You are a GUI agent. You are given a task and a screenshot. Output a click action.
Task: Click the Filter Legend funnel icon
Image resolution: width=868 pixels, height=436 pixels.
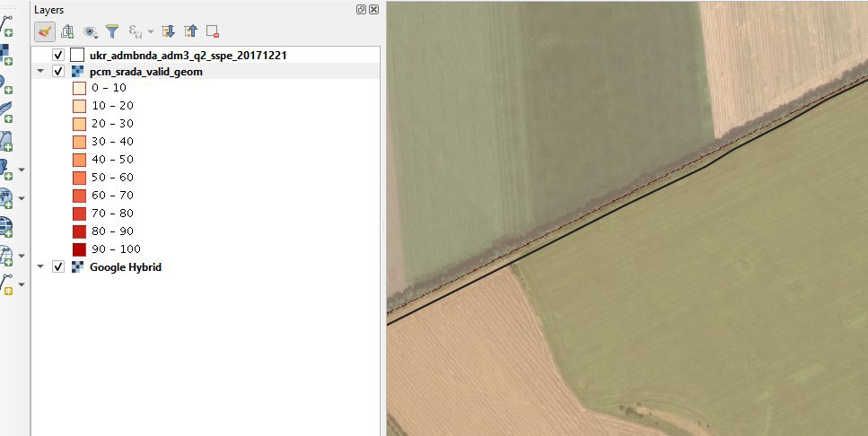(112, 31)
